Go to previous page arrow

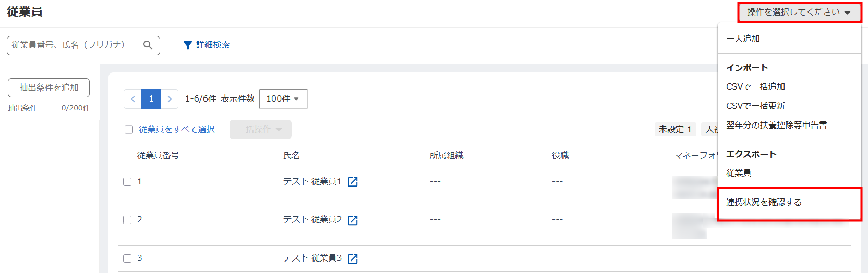coord(132,99)
